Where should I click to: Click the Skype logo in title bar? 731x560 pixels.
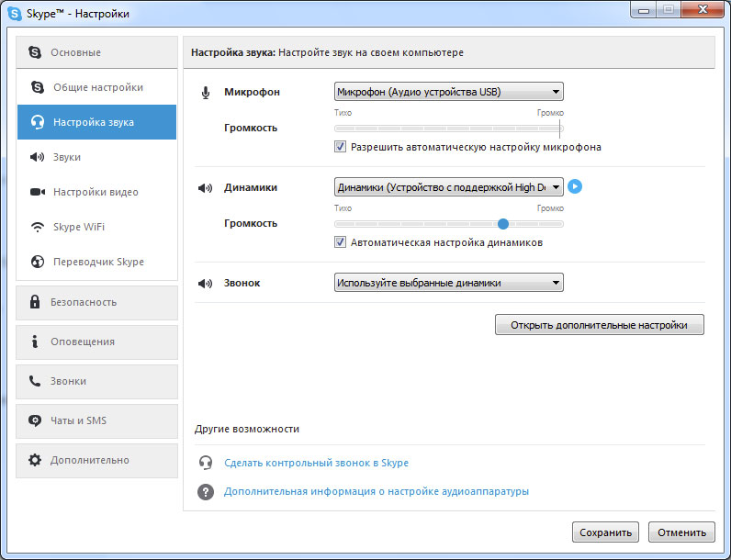pos(15,14)
